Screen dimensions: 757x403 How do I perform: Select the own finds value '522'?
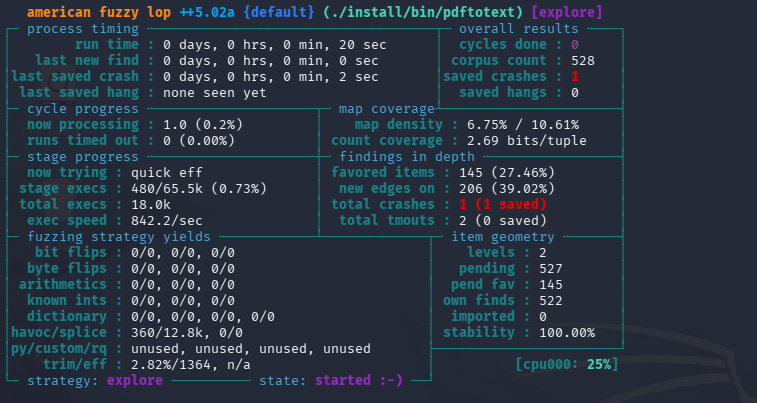coord(551,301)
